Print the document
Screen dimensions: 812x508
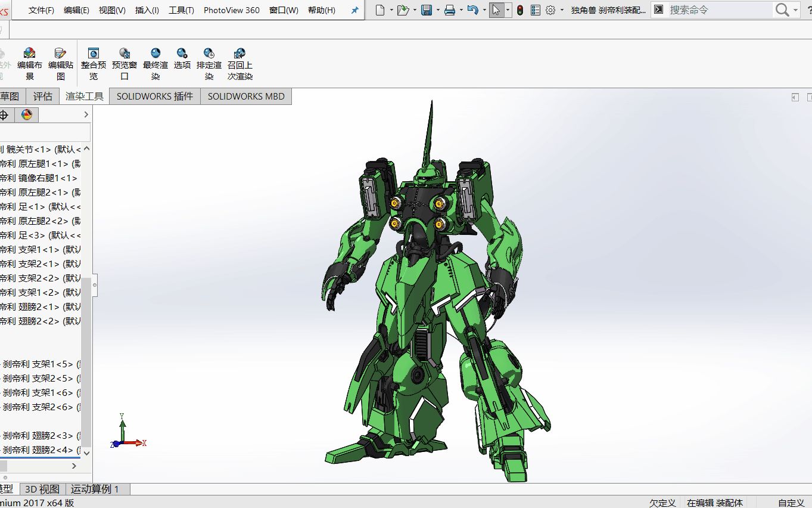pos(450,10)
